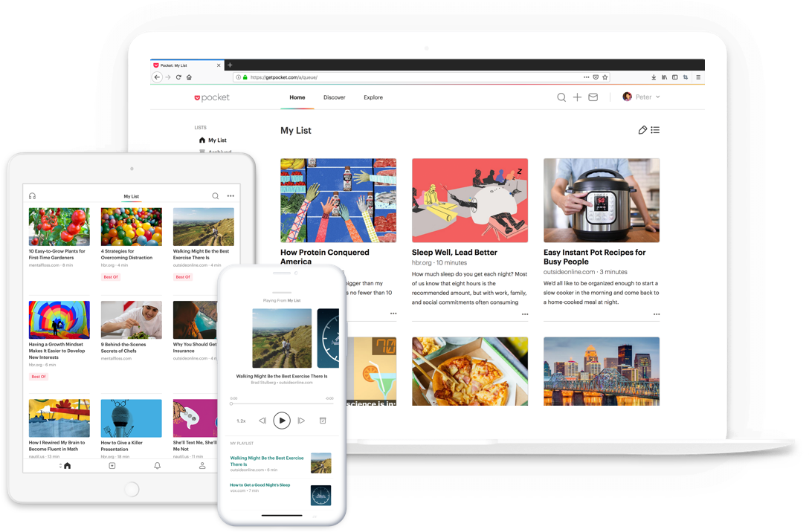Click the plus icon to add an item
This screenshot has height=532, width=809.
point(577,97)
